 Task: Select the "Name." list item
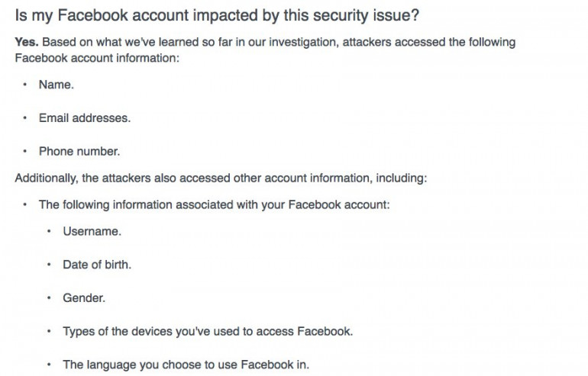click(x=57, y=85)
